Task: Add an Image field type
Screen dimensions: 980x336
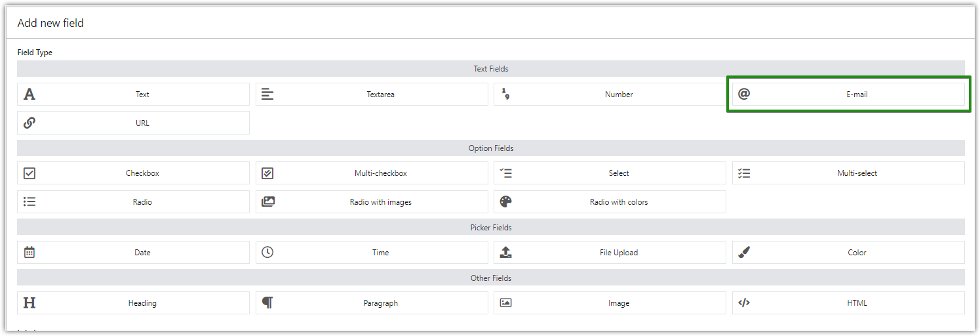Action: (x=610, y=303)
